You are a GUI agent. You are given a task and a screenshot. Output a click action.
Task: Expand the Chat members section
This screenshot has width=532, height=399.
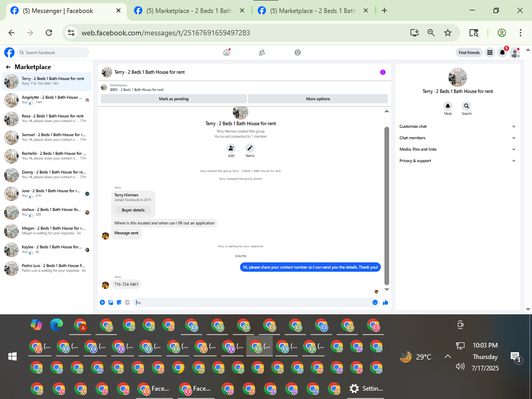coord(457,138)
